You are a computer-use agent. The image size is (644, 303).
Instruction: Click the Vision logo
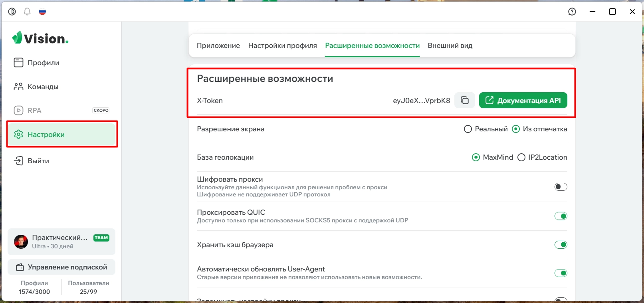click(40, 38)
